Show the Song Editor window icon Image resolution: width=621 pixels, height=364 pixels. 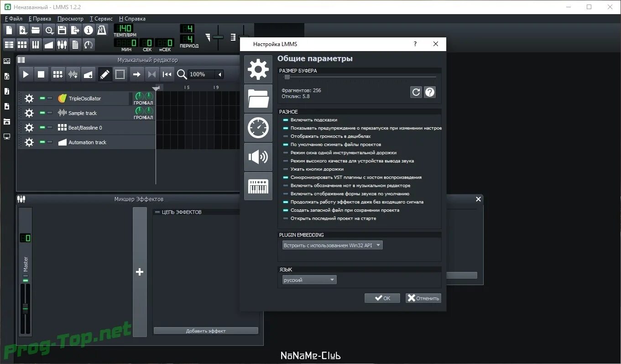[x=9, y=44]
